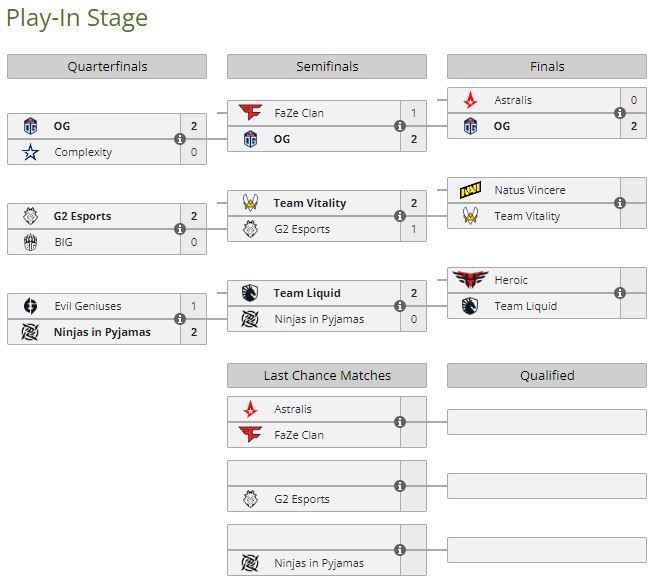Image resolution: width=654 pixels, height=585 pixels.
Task: Click the Play-In Stage heading
Action: pos(77,18)
